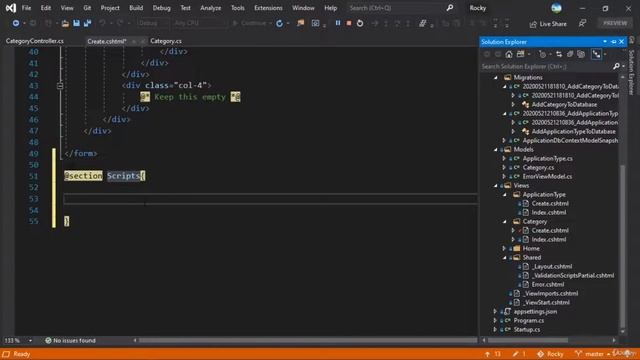Screen dimensions: 640x360
Task: Click the Solution Explorer Home icon
Action: 509,54
